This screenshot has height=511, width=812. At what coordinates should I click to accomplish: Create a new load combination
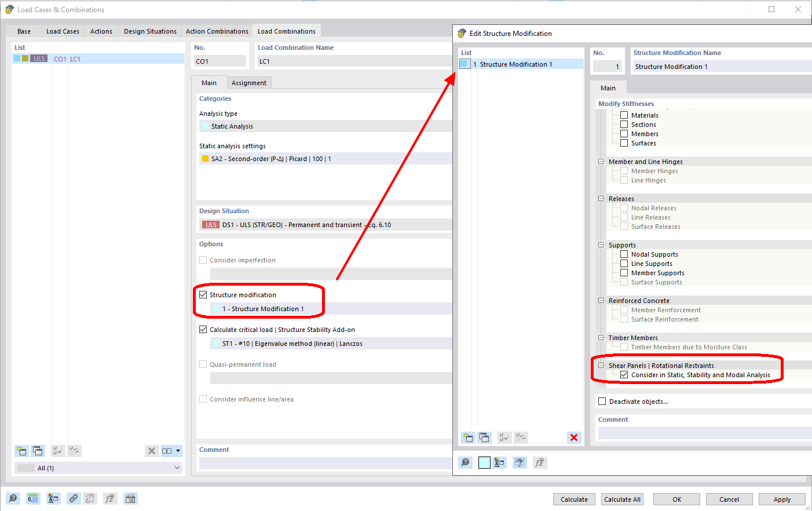21,451
